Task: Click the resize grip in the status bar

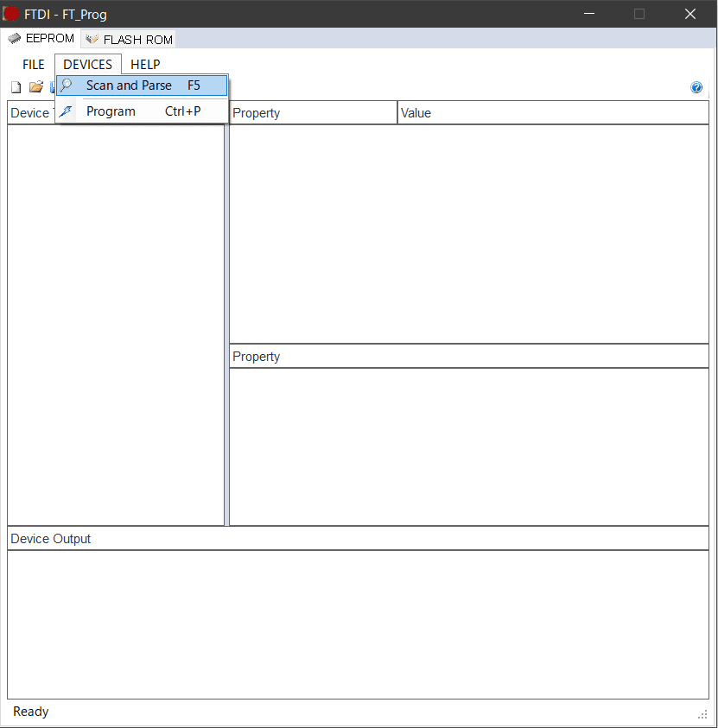Action: point(702,714)
